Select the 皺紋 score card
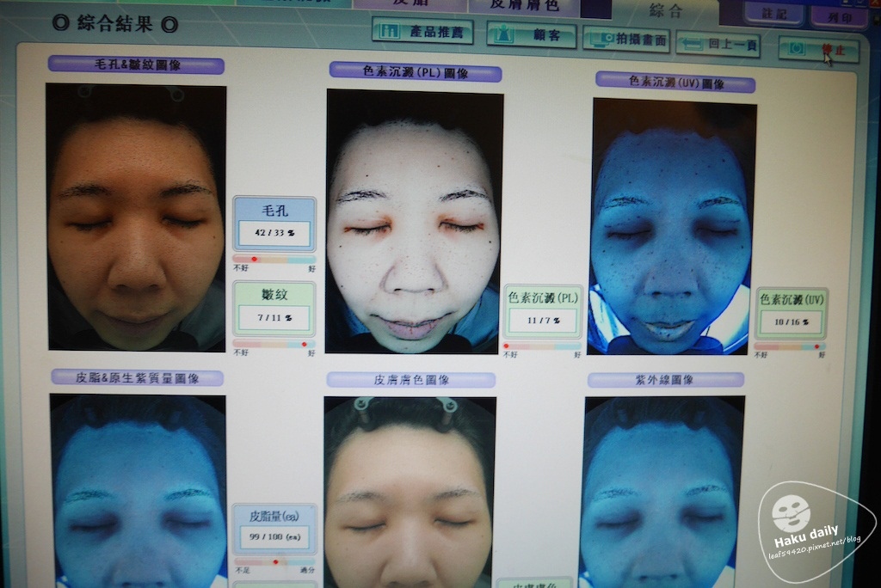Screen dimensions: 881x588 (x=274, y=309)
